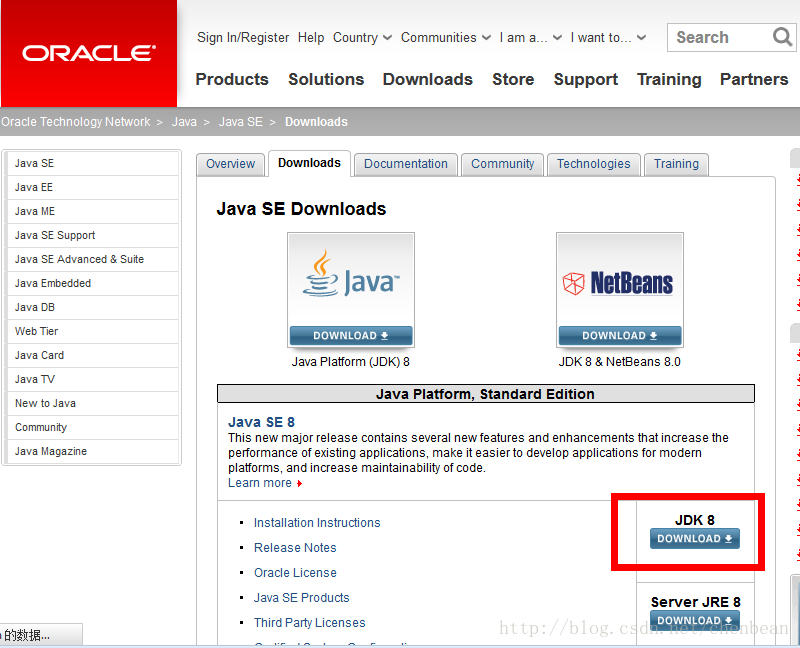Image resolution: width=800 pixels, height=648 pixels.
Task: Select the Downloads tab
Action: pos(309,163)
